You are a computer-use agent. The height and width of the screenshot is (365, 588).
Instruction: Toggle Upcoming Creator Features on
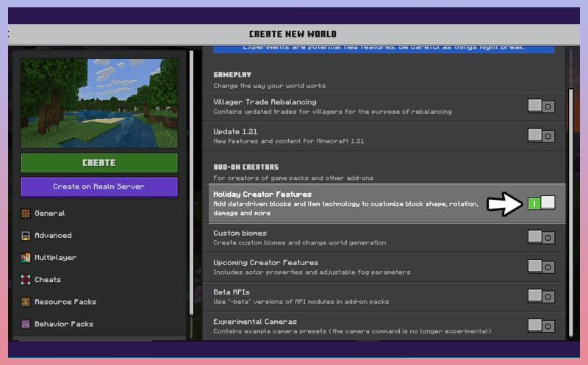pos(541,267)
